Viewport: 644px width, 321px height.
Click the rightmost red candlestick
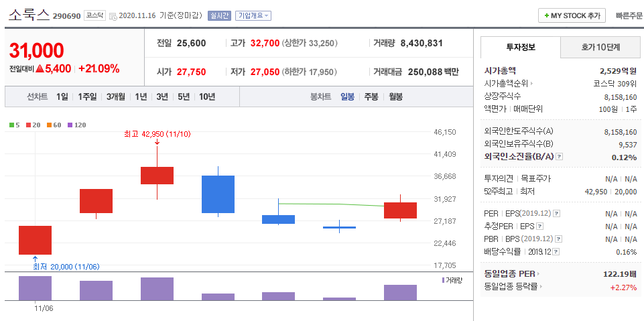click(x=401, y=210)
